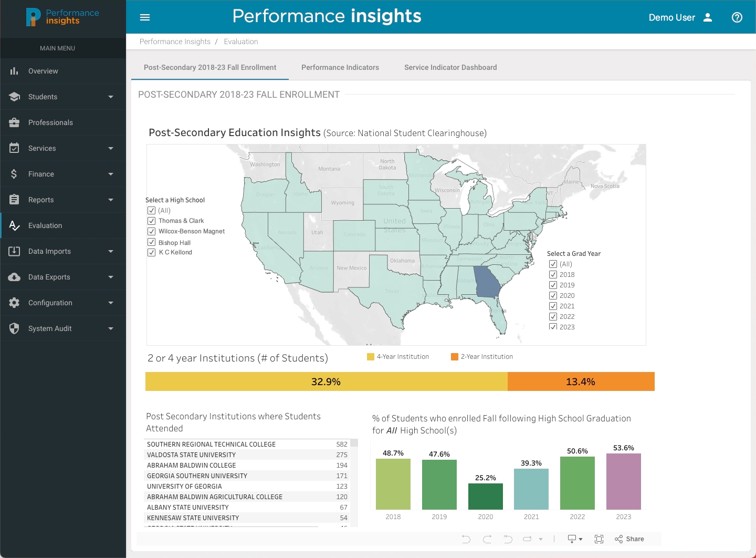Click the Finance dollar sign icon
The image size is (756, 558).
click(x=14, y=174)
